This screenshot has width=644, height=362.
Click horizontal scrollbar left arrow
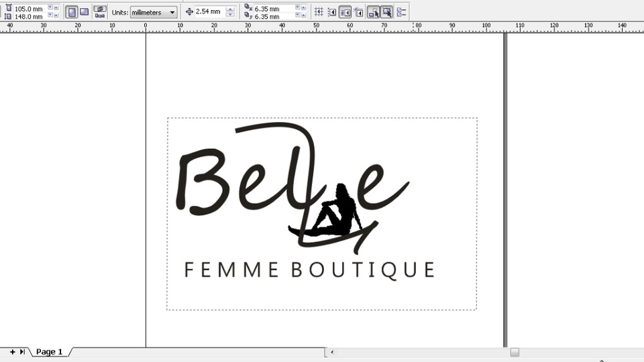pyautogui.click(x=332, y=352)
